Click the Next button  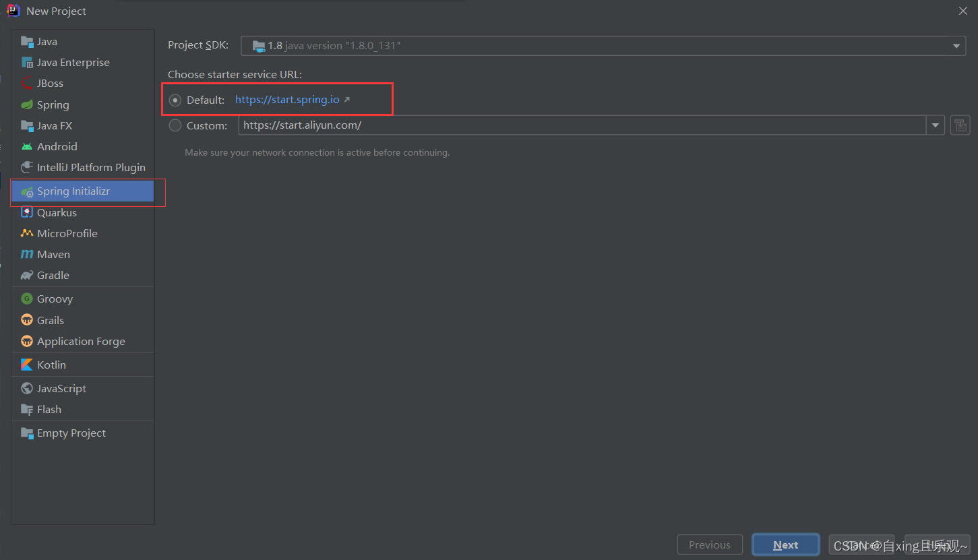[x=785, y=545]
